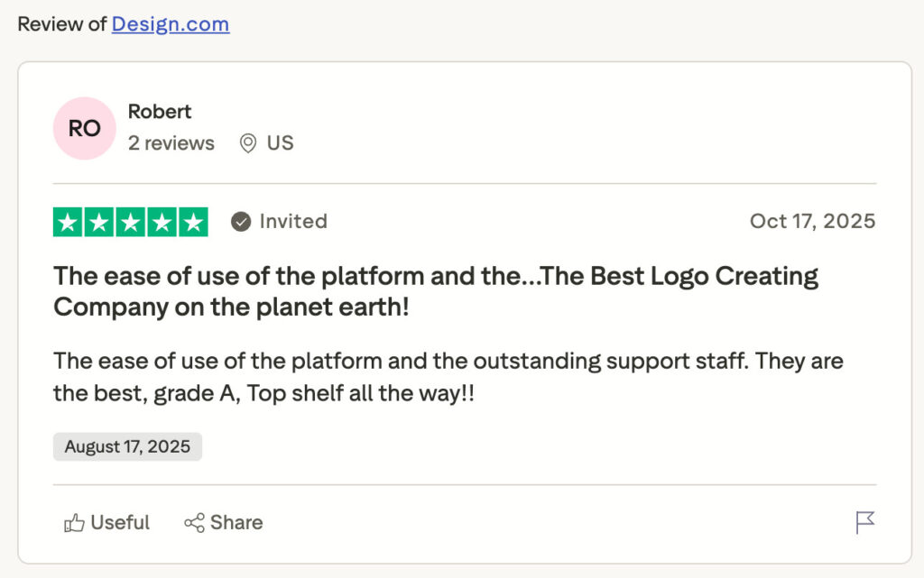Click the review body paragraph text
This screenshot has width=924, height=578.
coord(448,377)
